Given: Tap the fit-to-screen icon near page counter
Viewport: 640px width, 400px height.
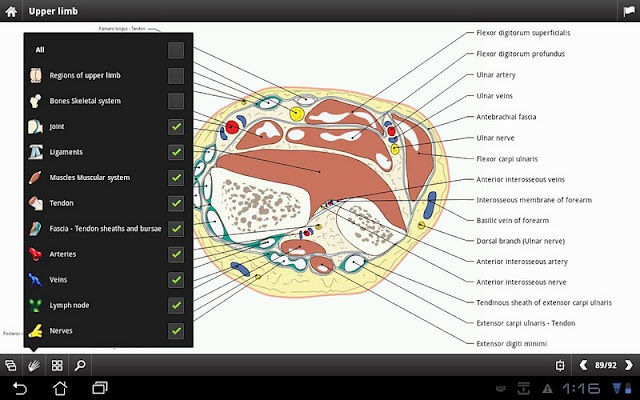Looking at the screenshot, I should (x=560, y=365).
